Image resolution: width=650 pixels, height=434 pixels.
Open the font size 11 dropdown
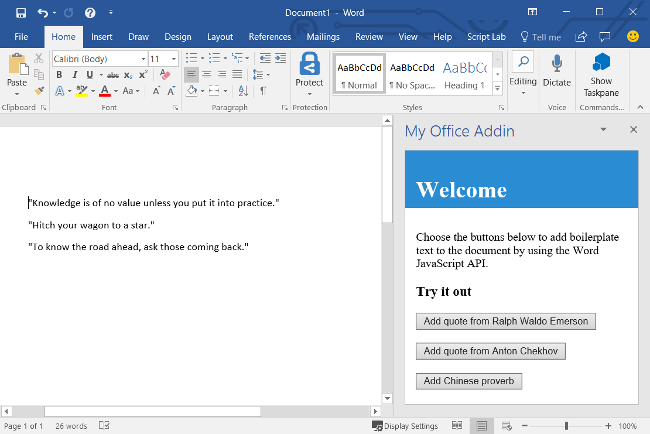pyautogui.click(x=174, y=59)
